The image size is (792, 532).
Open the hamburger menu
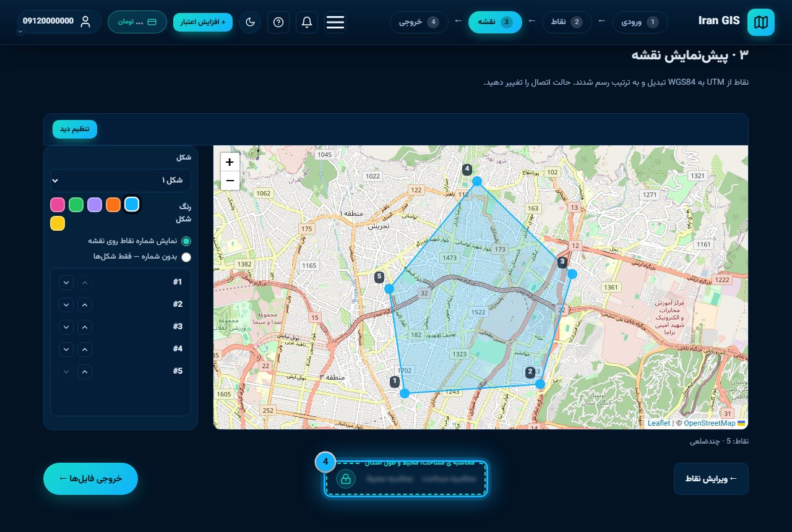pyautogui.click(x=335, y=22)
